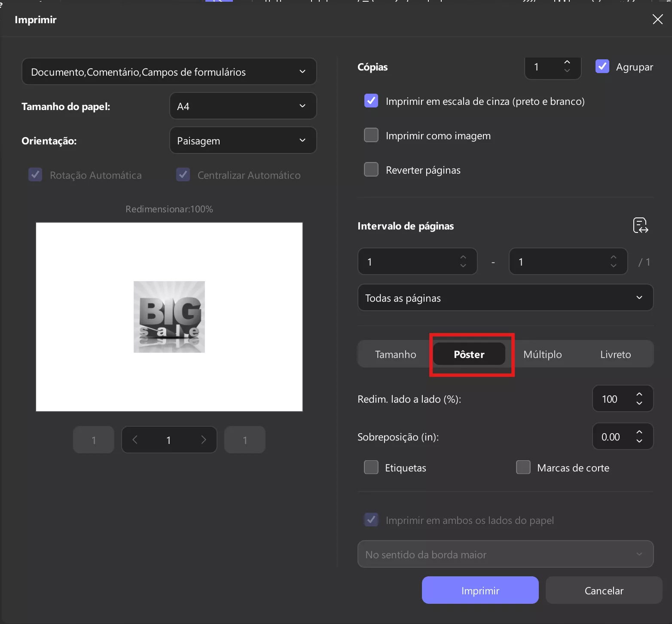Screen dimensions: 672x624
Task: Go to next preview page arrow
Action: pos(204,440)
